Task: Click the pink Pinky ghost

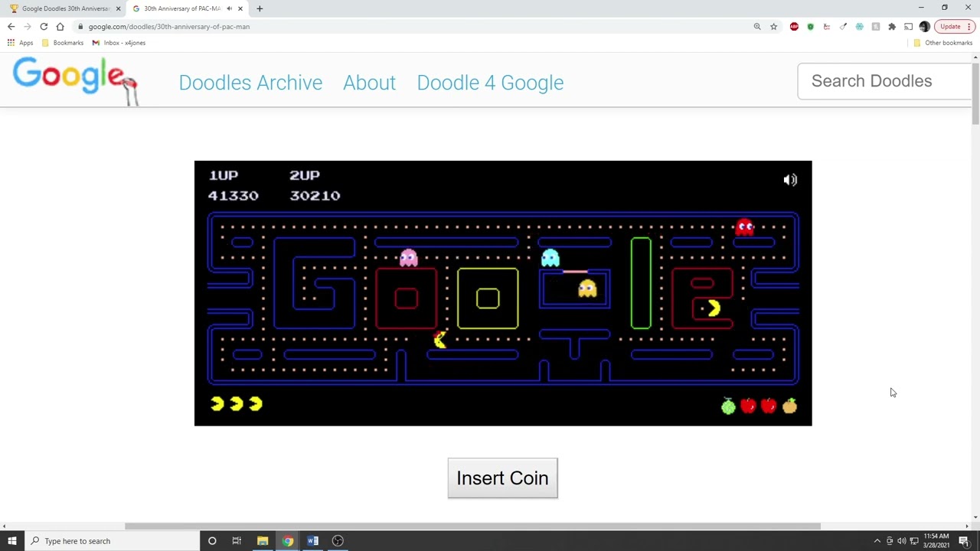Action: 409,258
